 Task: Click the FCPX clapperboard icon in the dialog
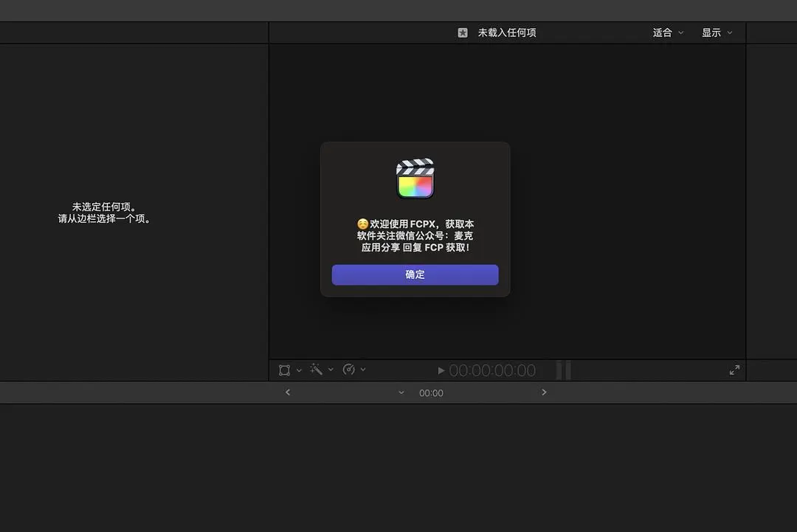tap(415, 177)
